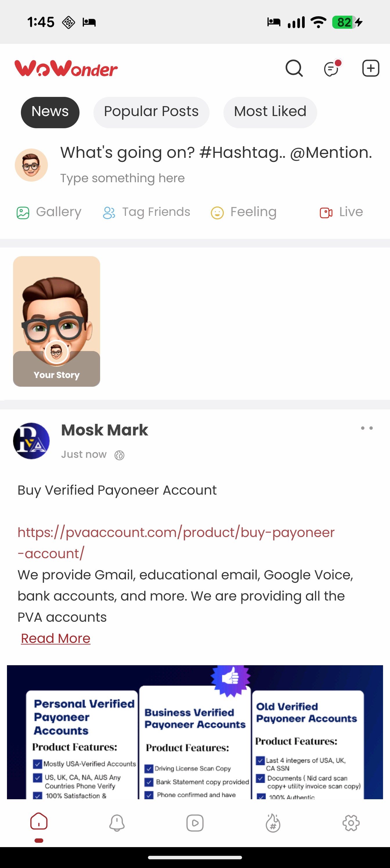Screen dimensions: 390x868
Task: Open the notifications bell tab
Action: [117, 823]
